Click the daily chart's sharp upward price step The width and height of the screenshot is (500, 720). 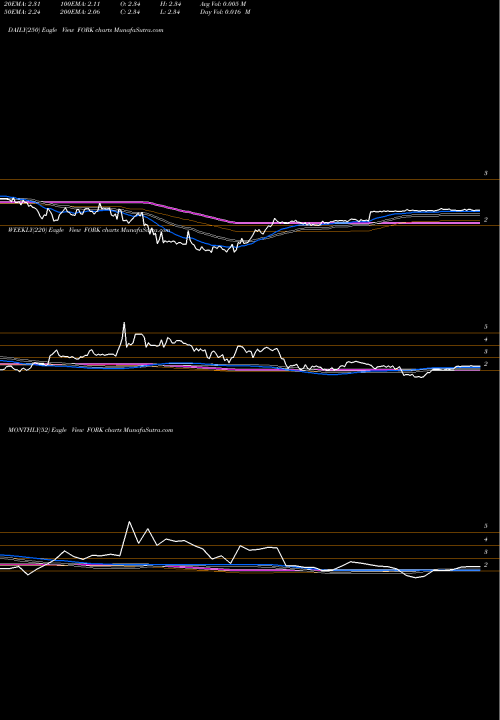[370, 216]
